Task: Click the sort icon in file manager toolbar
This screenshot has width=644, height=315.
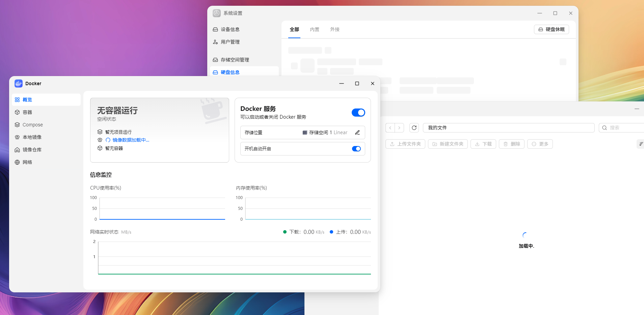Action: [x=641, y=144]
